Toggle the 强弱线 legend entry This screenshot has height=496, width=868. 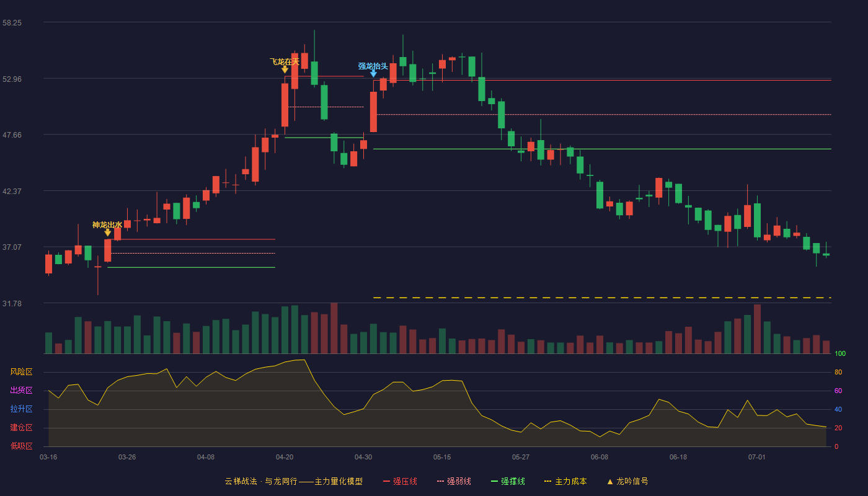tap(454, 481)
